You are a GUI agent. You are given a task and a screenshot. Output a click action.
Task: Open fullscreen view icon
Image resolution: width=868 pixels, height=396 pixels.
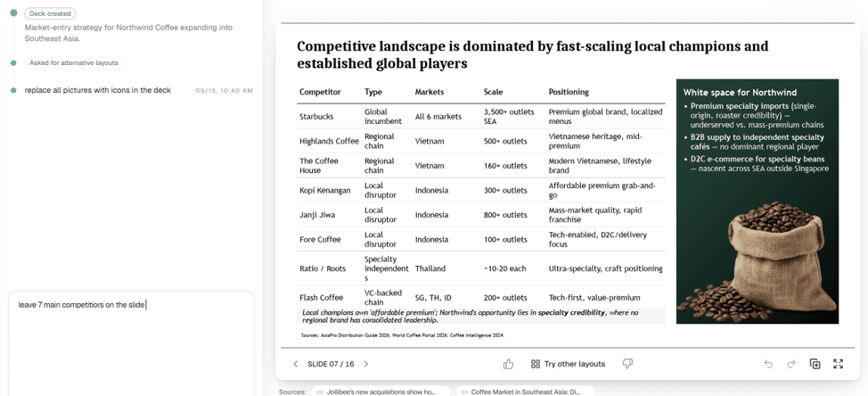tap(838, 364)
